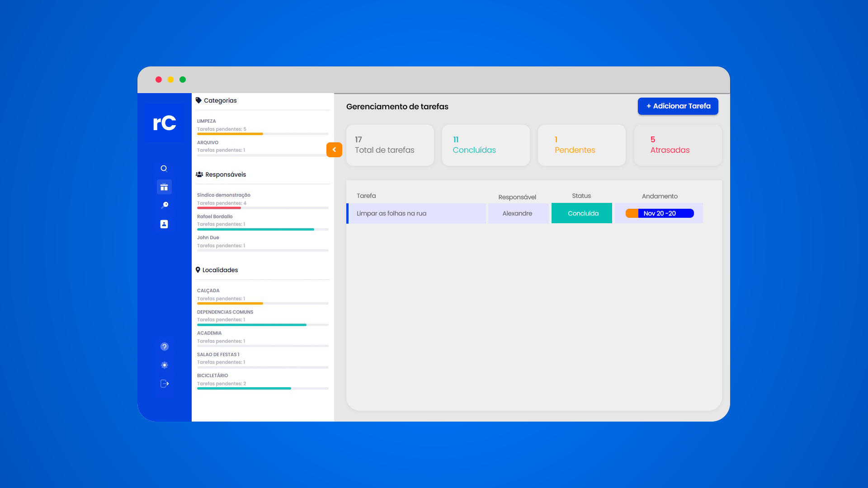Click the logout icon
The image size is (868, 488).
[x=165, y=384]
